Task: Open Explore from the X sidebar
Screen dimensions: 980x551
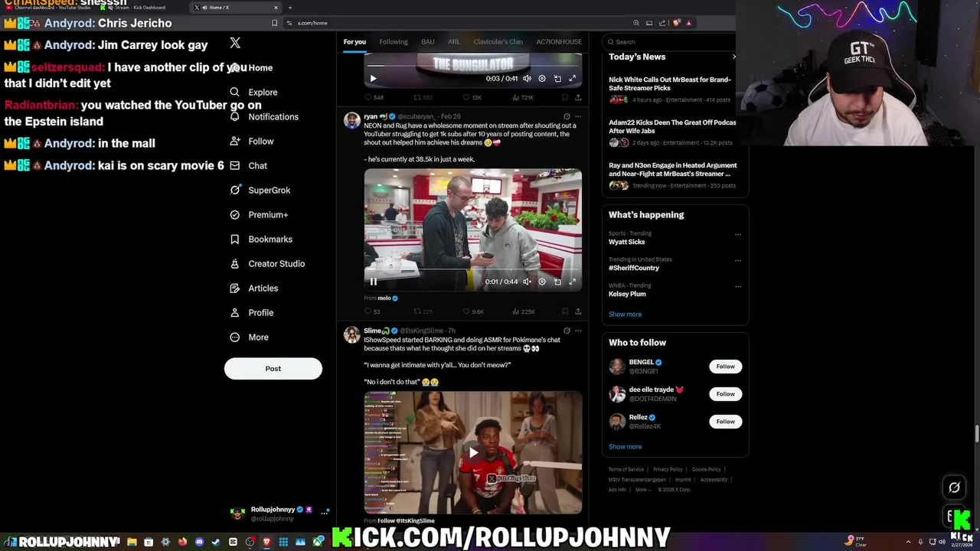Action: click(x=253, y=92)
